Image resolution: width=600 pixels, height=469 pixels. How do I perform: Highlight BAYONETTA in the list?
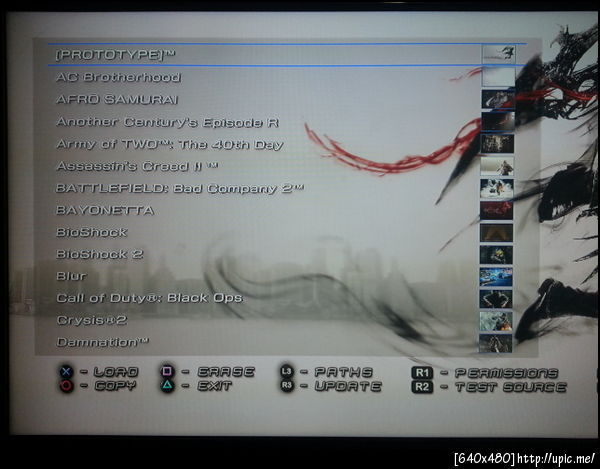105,210
